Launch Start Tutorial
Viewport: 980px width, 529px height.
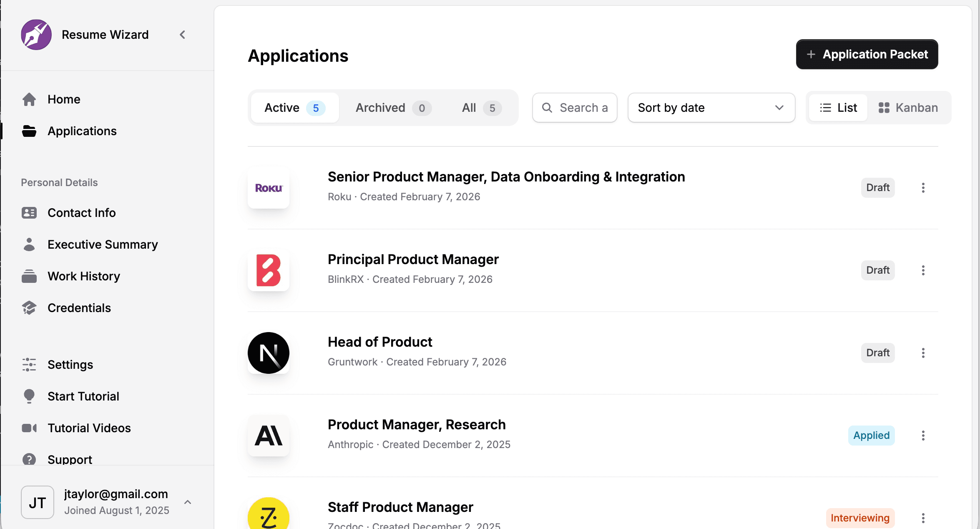[83, 396]
